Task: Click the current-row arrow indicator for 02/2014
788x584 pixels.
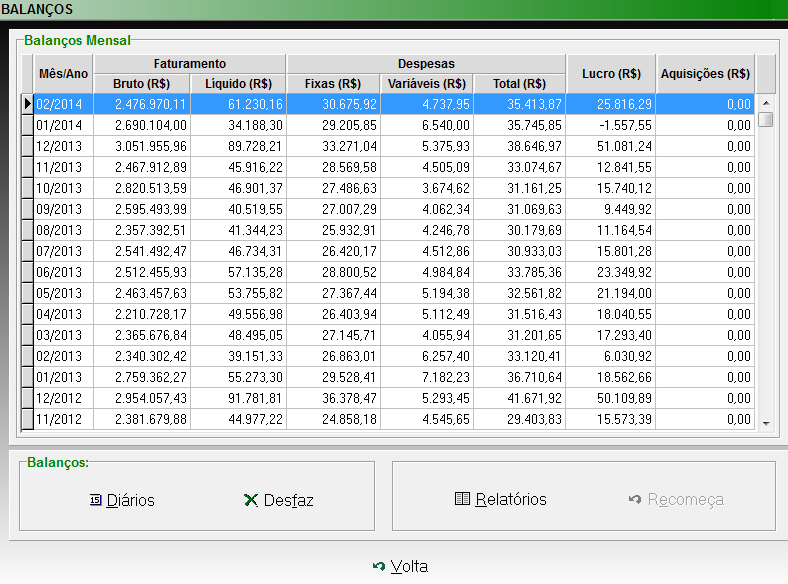Action: coord(28,104)
